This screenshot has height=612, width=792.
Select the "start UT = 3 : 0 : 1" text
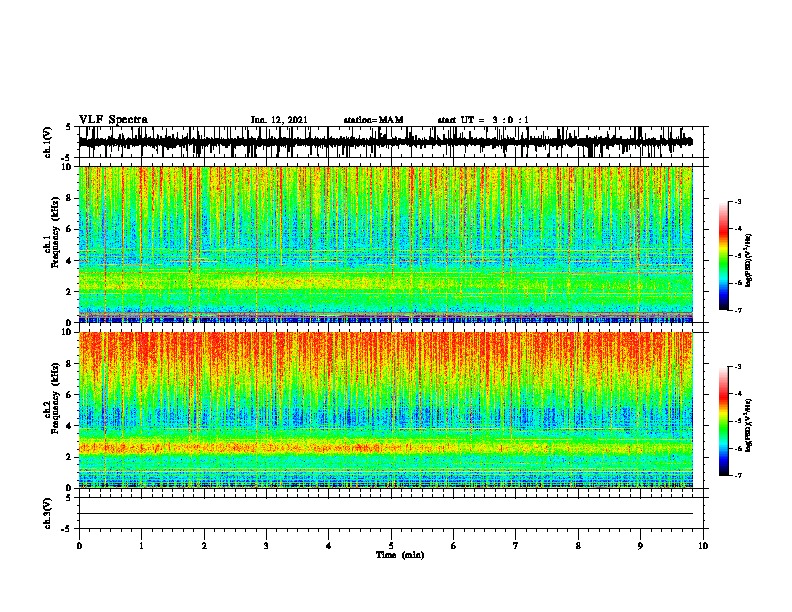coord(483,120)
